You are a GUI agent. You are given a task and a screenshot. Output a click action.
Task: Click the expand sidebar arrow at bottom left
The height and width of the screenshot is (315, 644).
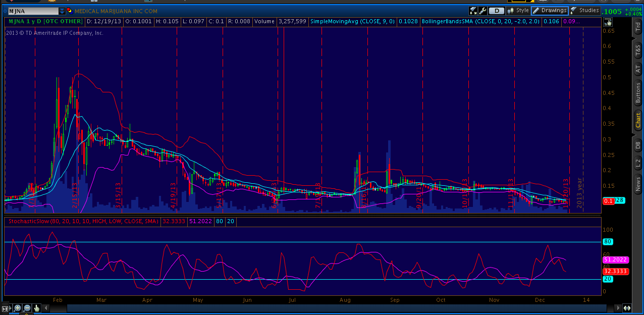tap(6, 308)
